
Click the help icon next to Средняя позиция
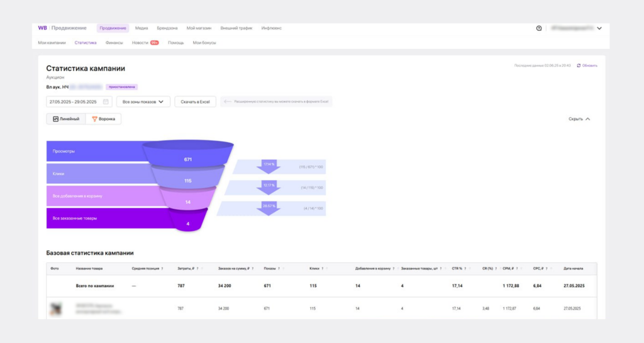coord(162,268)
